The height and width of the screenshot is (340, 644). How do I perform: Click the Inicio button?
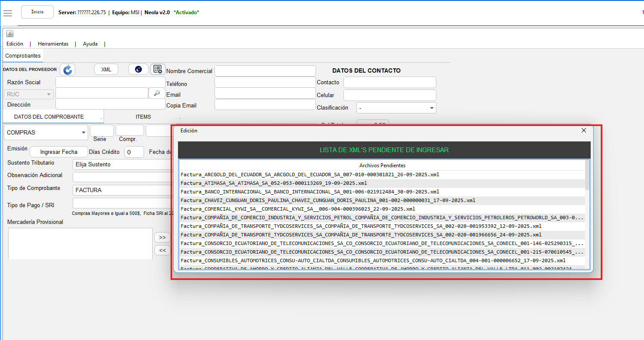[37, 12]
